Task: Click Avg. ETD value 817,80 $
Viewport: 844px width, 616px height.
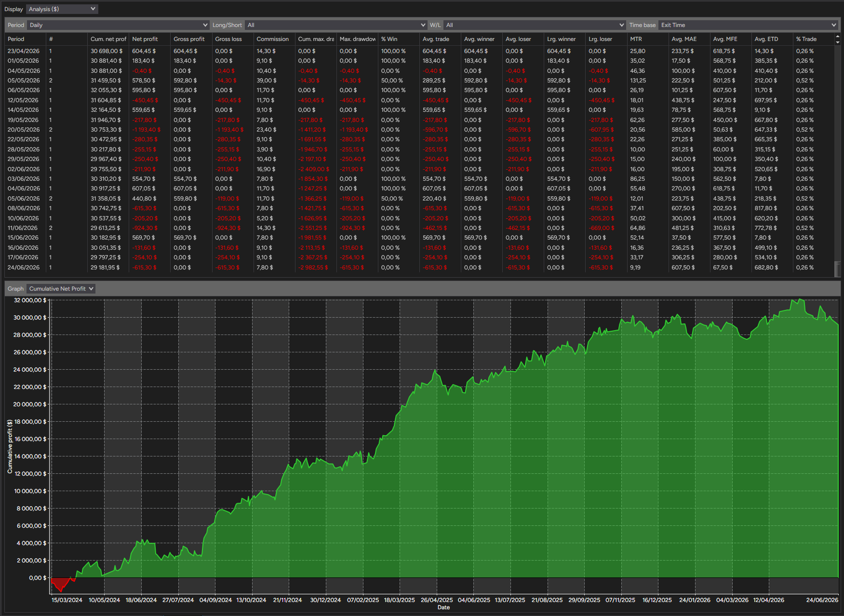Action: pyautogui.click(x=766, y=208)
